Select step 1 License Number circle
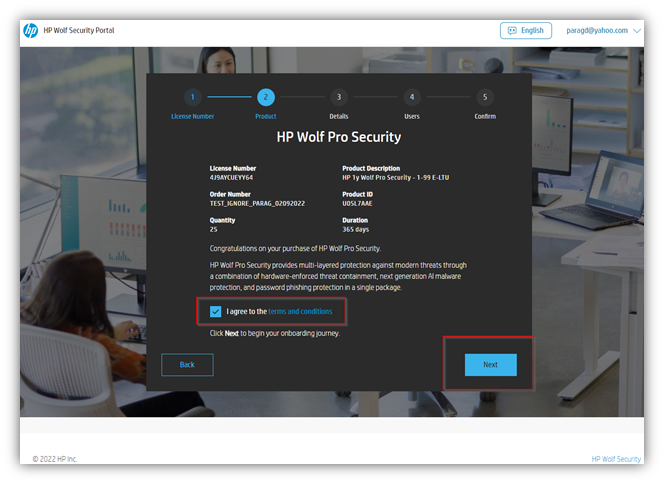 click(x=192, y=97)
